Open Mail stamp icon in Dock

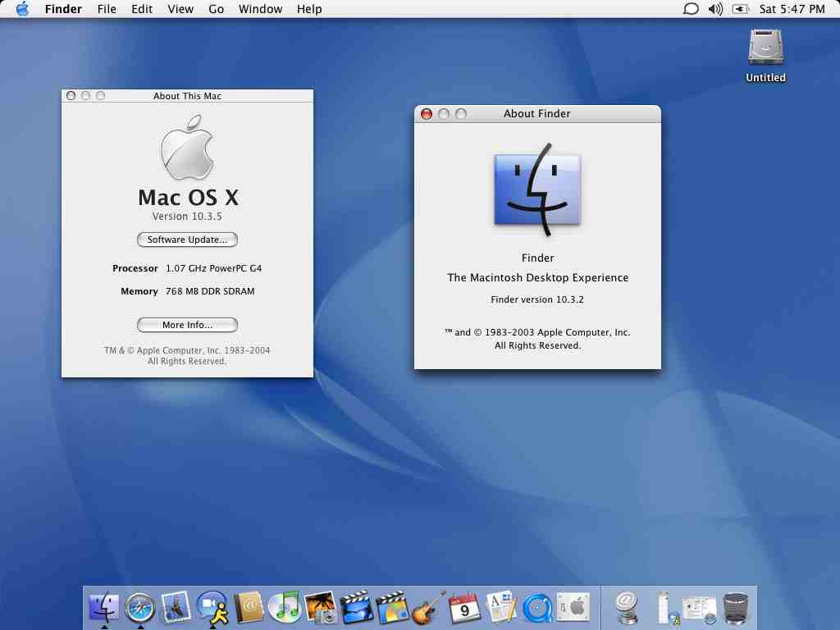click(176, 608)
